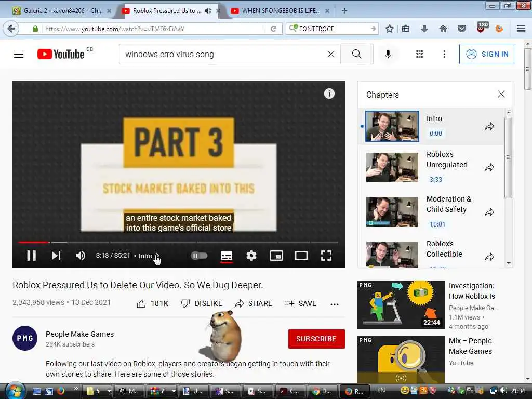Click the DISLIKE button
Screen dimensions: 532x399
pos(202,303)
